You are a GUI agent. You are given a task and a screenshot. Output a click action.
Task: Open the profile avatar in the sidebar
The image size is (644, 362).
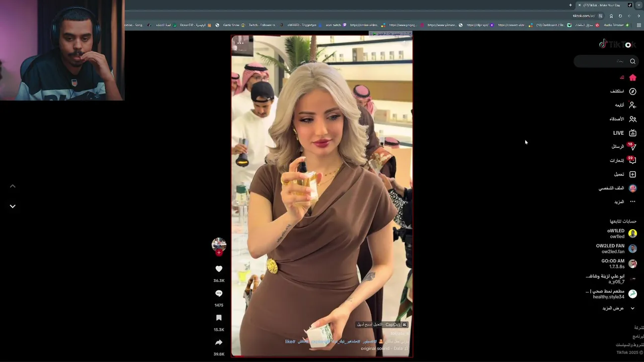(x=632, y=188)
